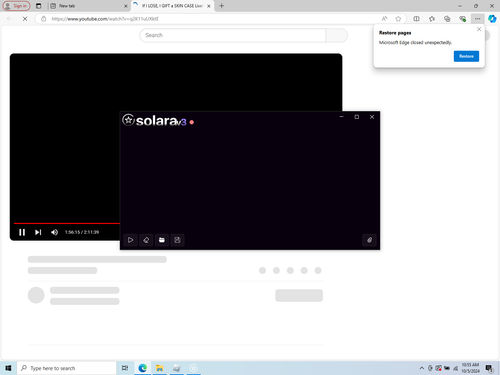Mute the YouTube video volume
The image size is (500, 375).
(x=54, y=232)
